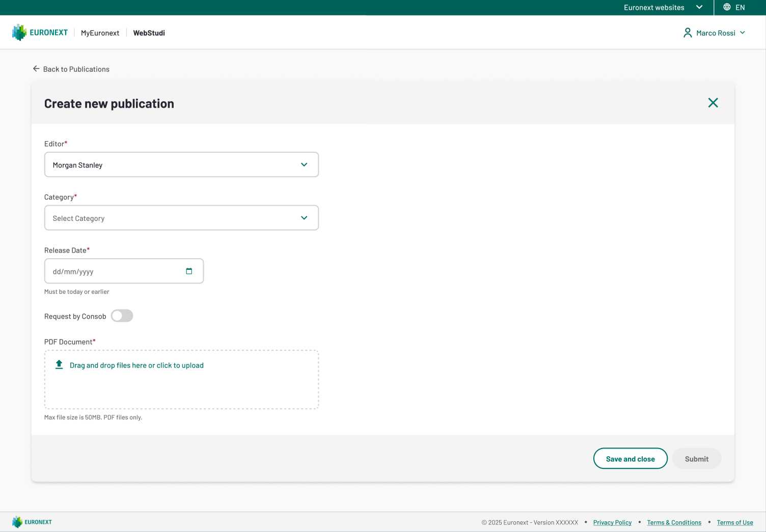766x532 pixels.
Task: Toggle the Request by Consob switch
Action: click(x=122, y=316)
